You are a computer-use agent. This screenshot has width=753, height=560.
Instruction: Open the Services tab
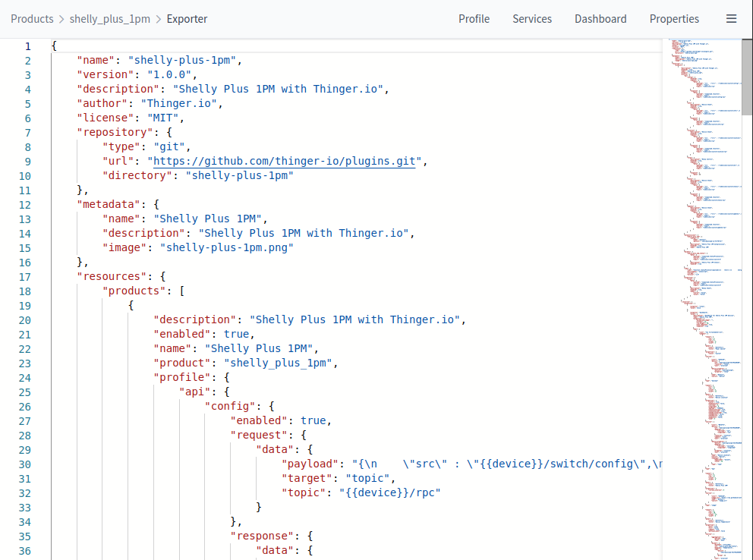tap(532, 19)
